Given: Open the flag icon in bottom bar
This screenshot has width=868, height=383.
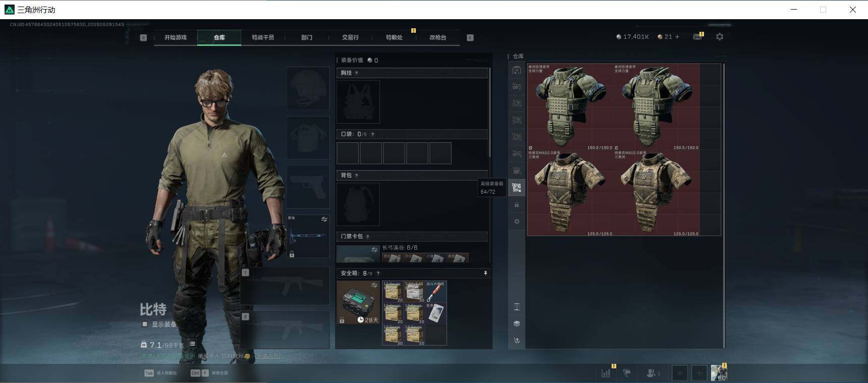Looking at the screenshot, I should pos(627,373).
